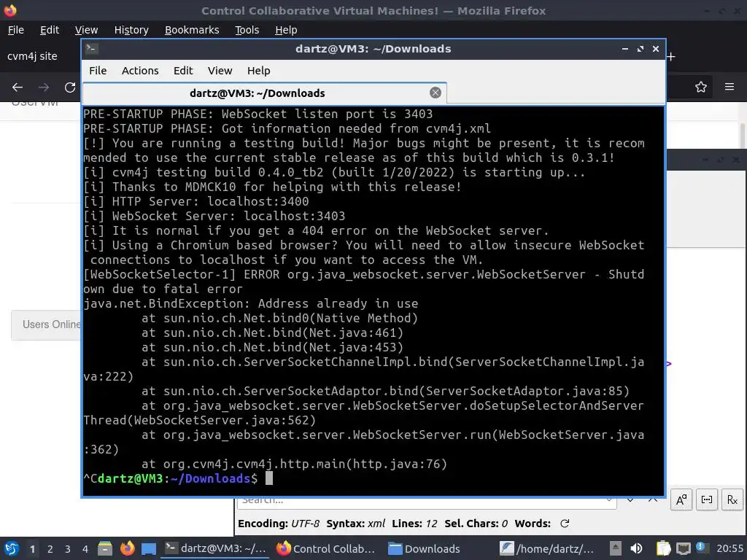This screenshot has width=747, height=560.
Task: Launch Firefox from the panel quicklaunch
Action: point(127,548)
